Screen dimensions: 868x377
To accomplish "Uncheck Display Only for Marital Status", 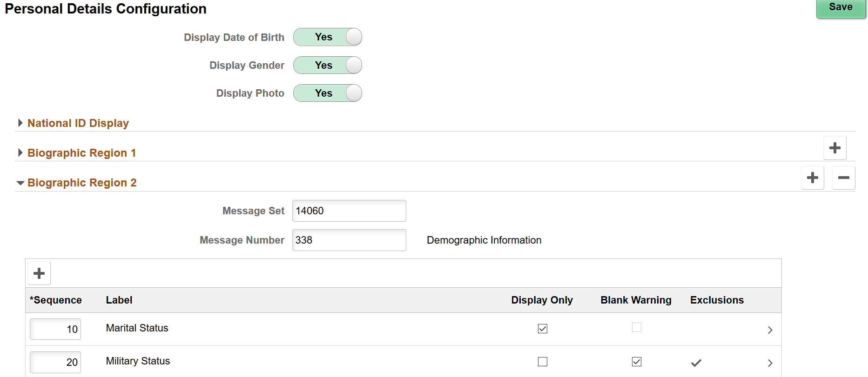I will (542, 329).
